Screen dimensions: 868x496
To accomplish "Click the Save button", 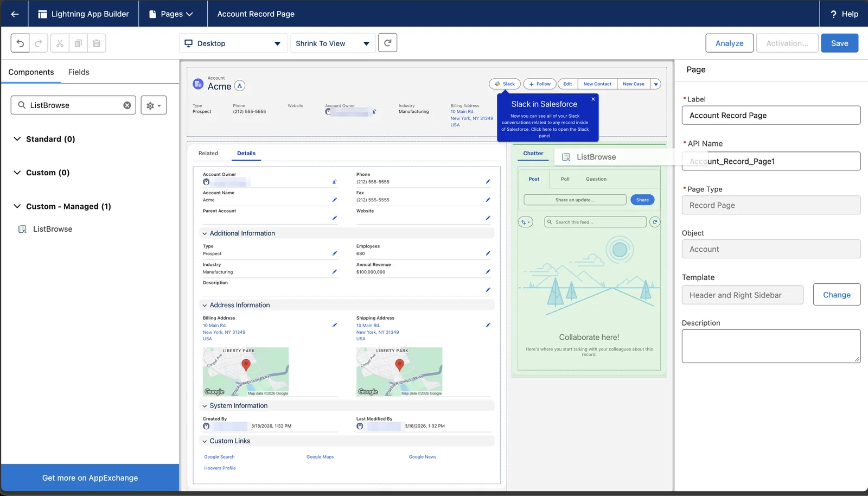I will coord(839,43).
